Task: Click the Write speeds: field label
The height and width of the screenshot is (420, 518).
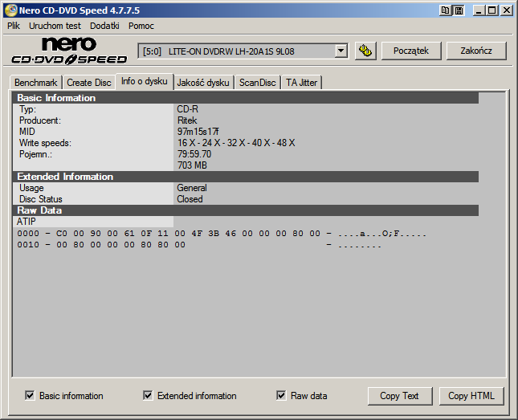Action: click(45, 143)
